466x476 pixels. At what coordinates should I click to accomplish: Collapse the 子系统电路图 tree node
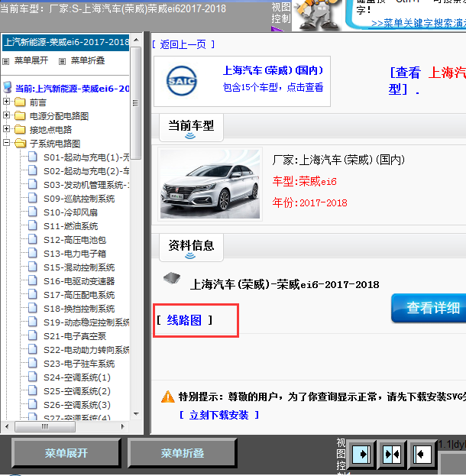[6, 143]
